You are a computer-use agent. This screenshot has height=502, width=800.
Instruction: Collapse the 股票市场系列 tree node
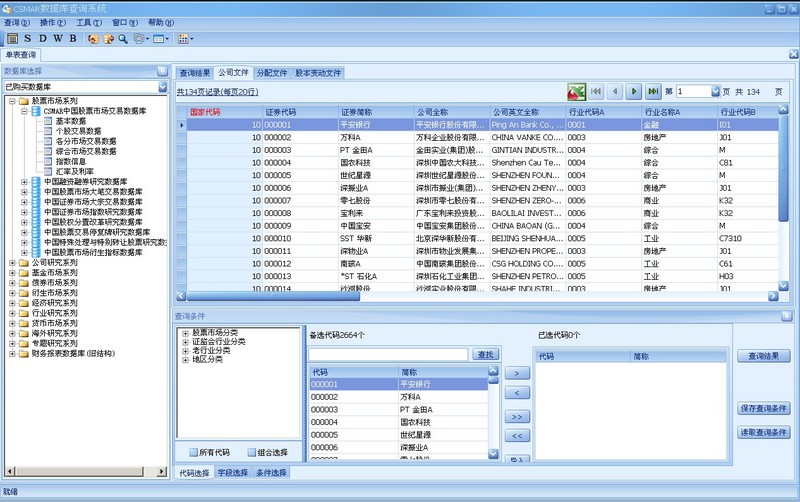point(12,101)
